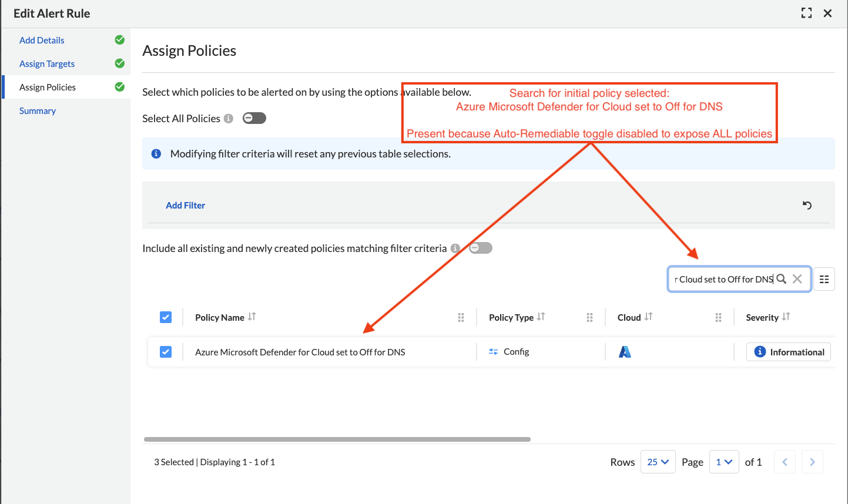
Task: Click the Azure cloud icon
Action: 625,352
